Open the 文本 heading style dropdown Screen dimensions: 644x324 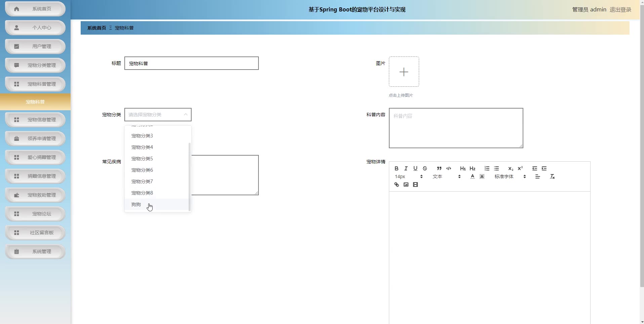(446, 176)
